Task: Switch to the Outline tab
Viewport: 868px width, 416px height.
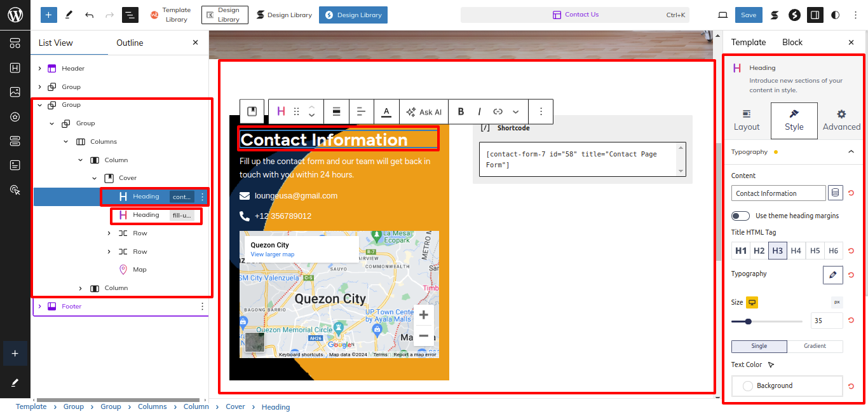Action: 130,43
